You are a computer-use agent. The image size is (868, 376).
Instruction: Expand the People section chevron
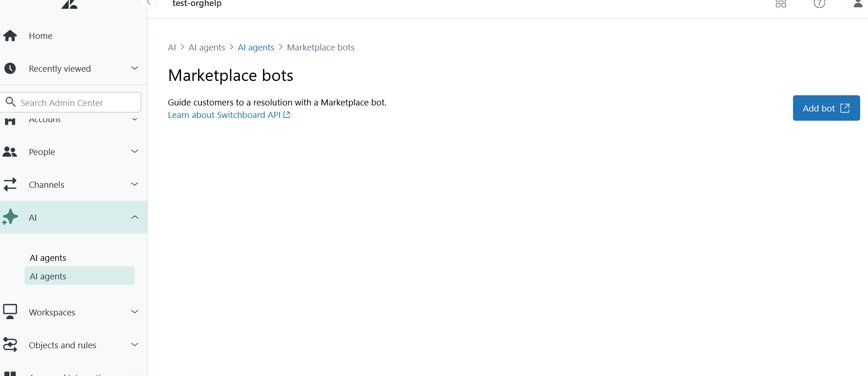pos(135,151)
